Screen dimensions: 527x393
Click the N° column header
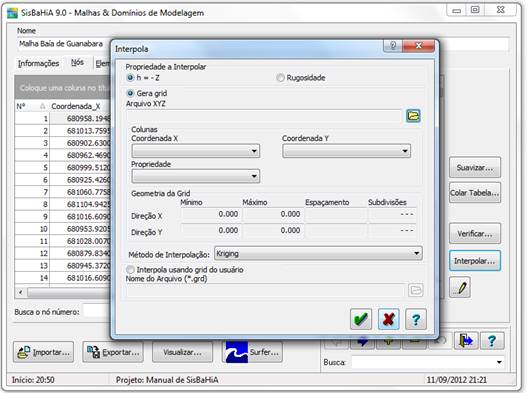[x=32, y=106]
